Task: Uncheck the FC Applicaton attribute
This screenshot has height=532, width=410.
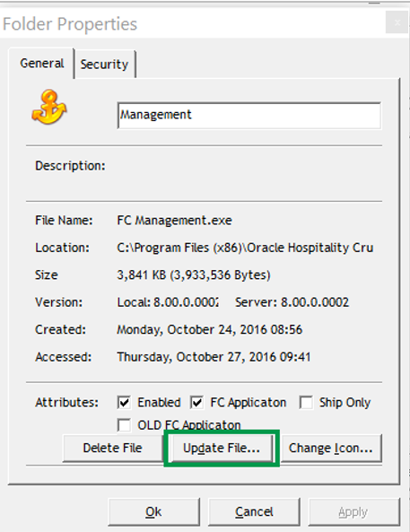Action: [197, 403]
